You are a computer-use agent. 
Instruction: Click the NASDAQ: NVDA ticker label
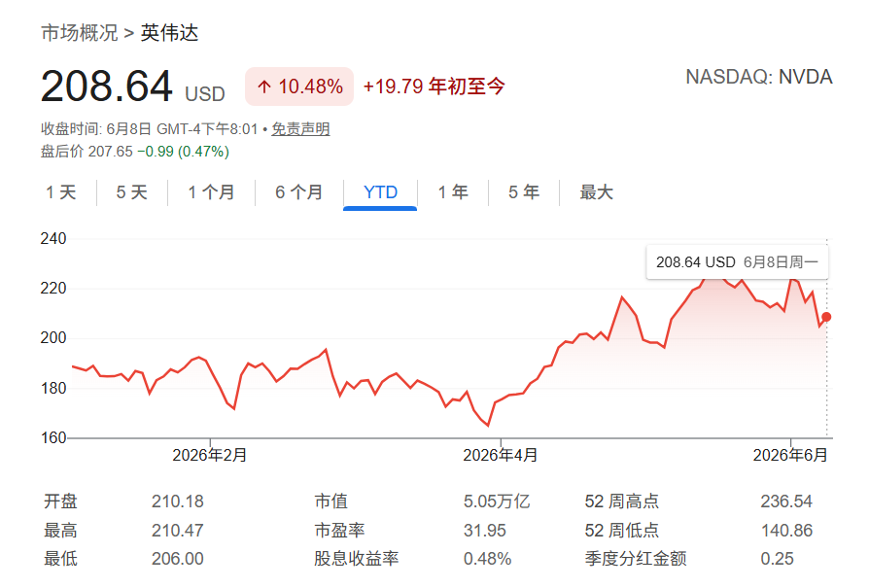[759, 77]
